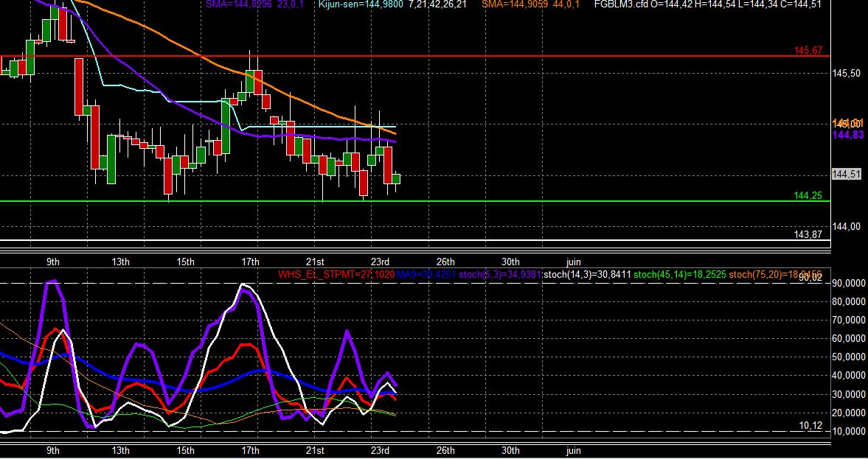This screenshot has height=459, width=868.
Task: Select the 90,02 upper threshold label
Action: tap(811, 278)
